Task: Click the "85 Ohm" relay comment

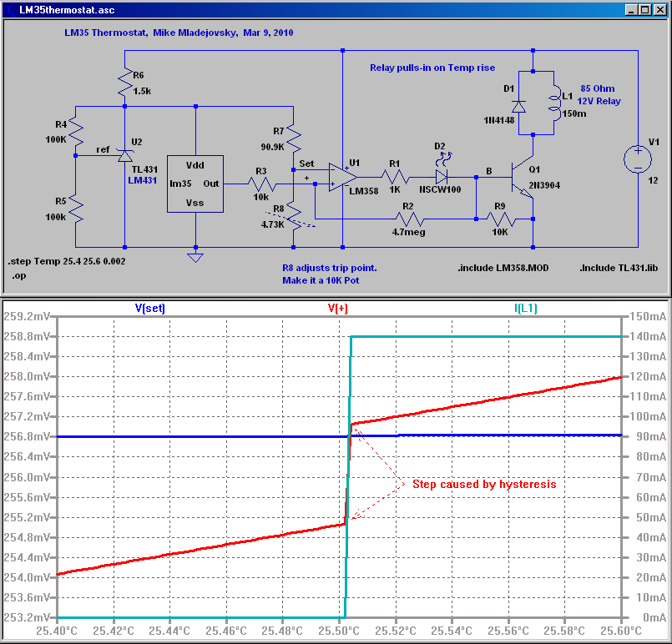Action: [598, 88]
